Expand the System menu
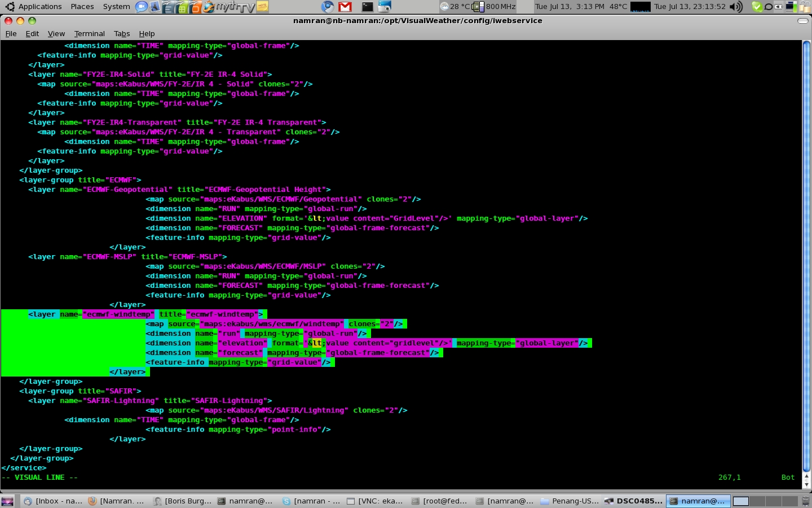The height and width of the screenshot is (508, 812). tap(116, 7)
